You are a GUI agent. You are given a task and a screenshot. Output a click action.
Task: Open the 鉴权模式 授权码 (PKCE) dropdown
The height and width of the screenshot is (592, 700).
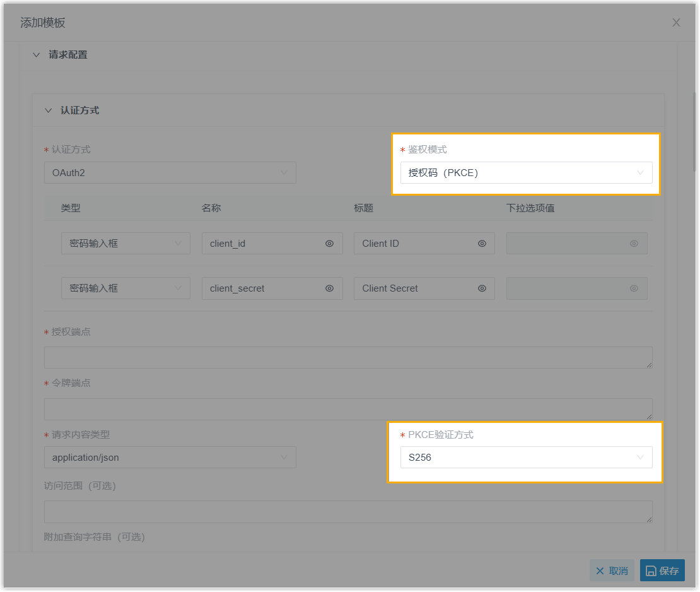[526, 173]
